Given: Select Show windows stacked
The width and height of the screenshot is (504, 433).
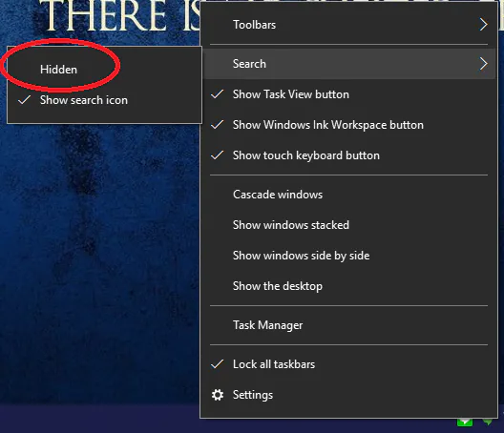Looking at the screenshot, I should click(x=349, y=225).
